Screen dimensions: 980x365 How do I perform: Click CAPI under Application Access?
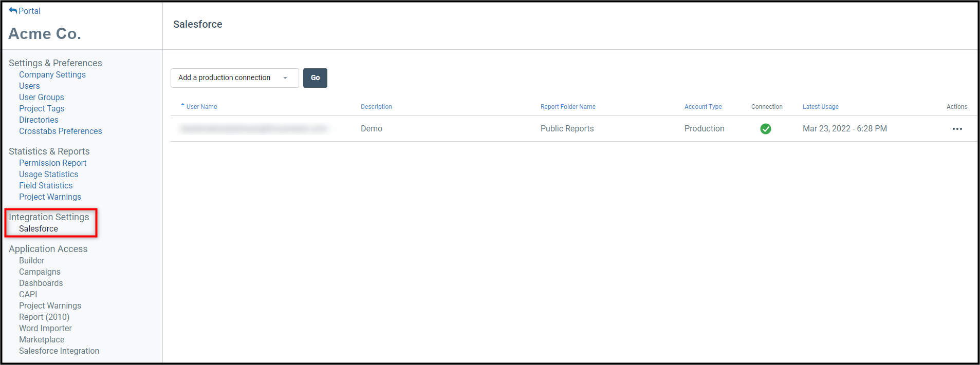pos(28,294)
